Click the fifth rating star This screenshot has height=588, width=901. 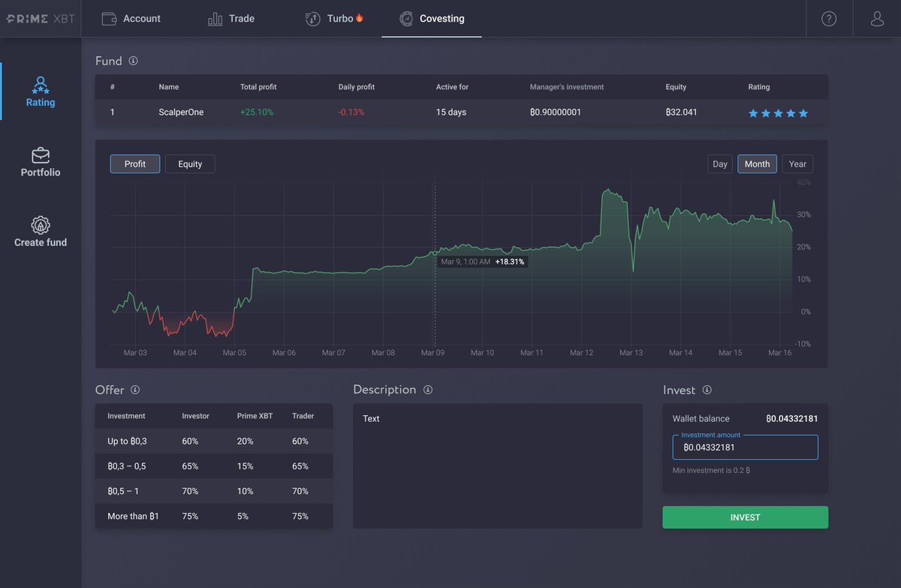tap(803, 113)
